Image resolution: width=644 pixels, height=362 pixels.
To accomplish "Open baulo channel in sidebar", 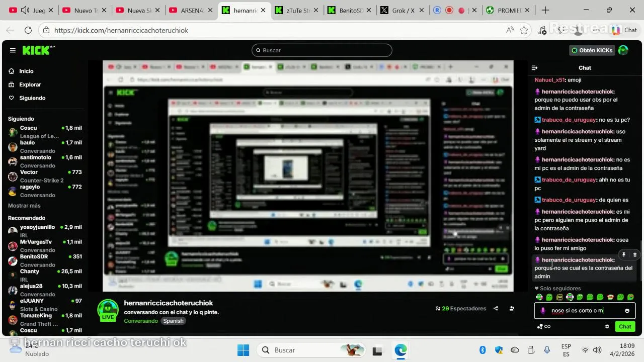I will pos(45,146).
